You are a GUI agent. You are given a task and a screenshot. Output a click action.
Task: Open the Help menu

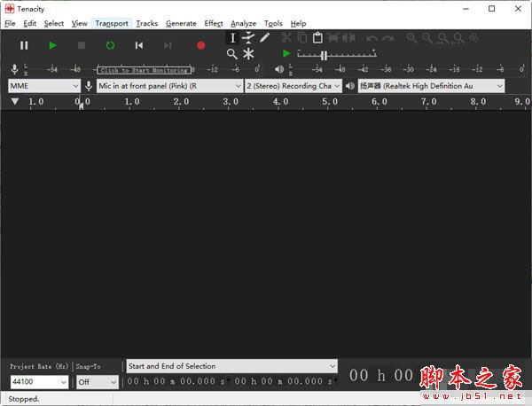point(298,23)
